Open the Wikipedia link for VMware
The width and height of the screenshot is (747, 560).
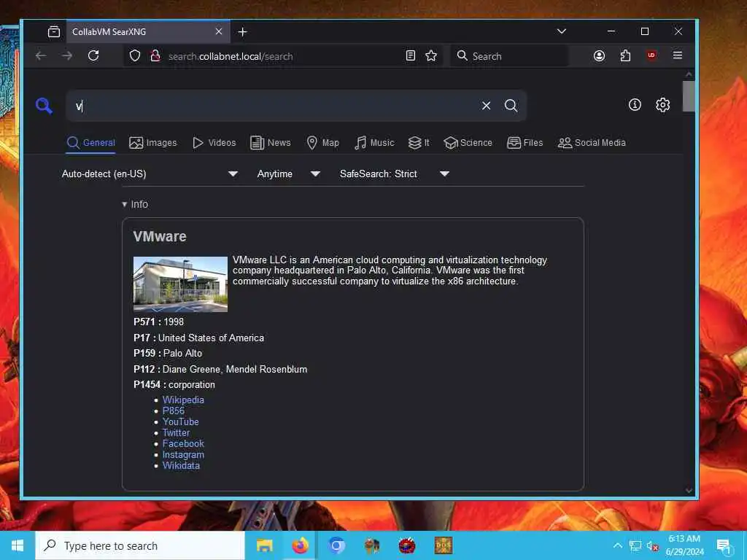pyautogui.click(x=183, y=400)
